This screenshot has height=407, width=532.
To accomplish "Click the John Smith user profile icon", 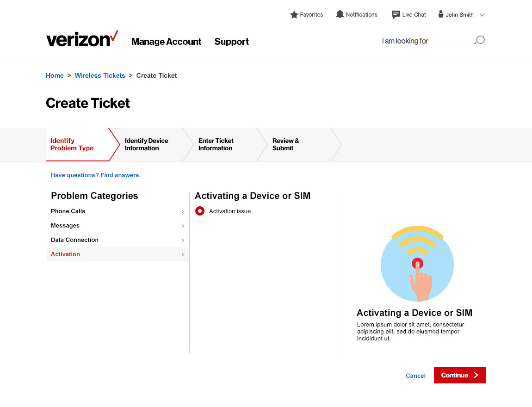I will click(441, 14).
